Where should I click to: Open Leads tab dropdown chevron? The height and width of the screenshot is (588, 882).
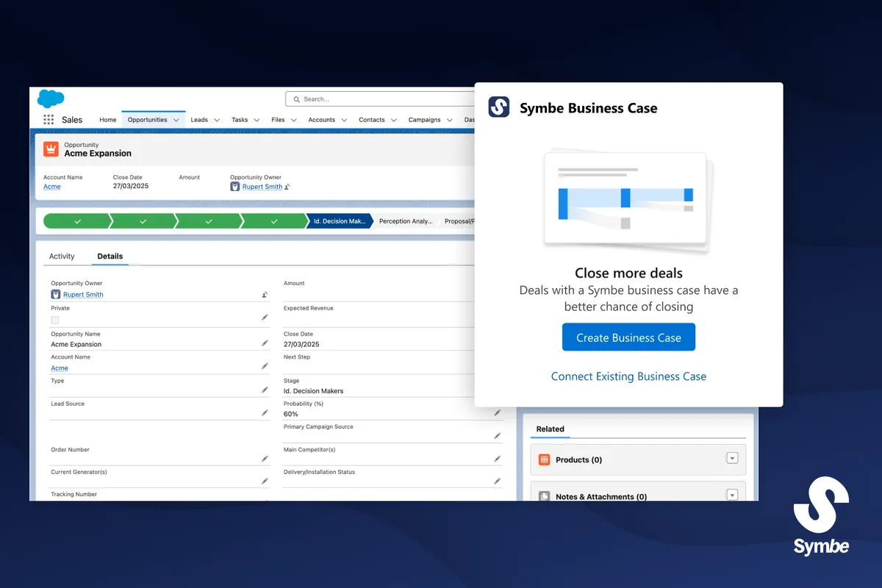217,120
